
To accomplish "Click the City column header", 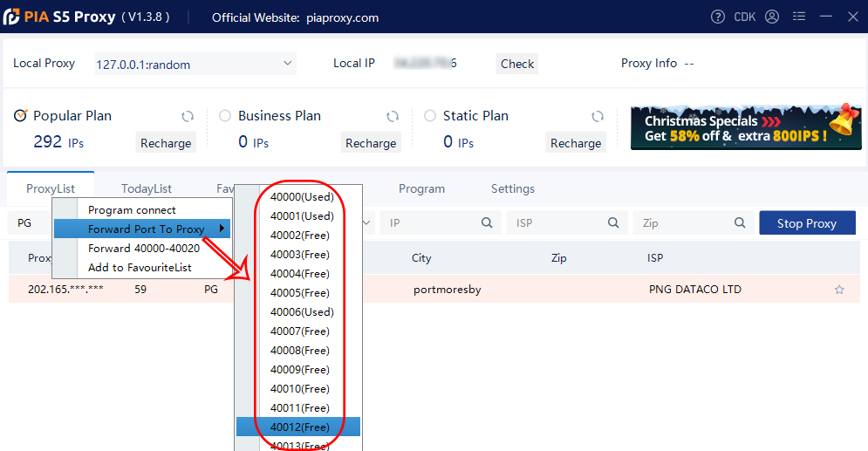I will tap(421, 258).
